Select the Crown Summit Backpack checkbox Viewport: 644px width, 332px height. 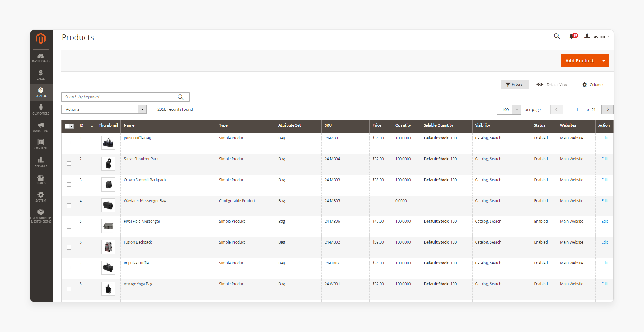point(69,185)
